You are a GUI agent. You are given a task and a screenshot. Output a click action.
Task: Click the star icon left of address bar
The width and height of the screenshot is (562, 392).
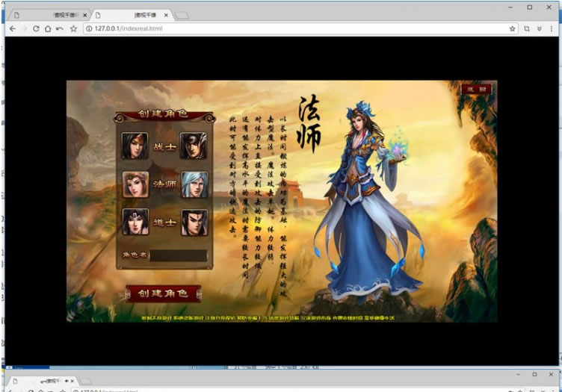[x=73, y=28]
